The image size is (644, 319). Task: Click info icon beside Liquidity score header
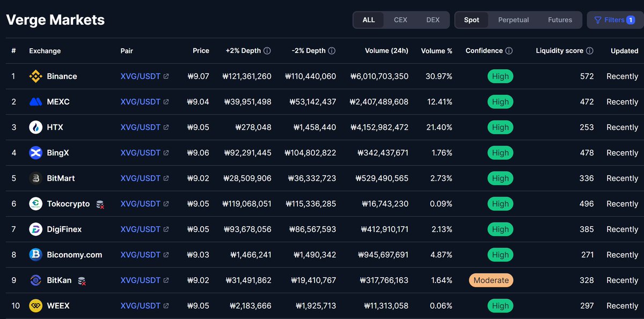tap(589, 51)
